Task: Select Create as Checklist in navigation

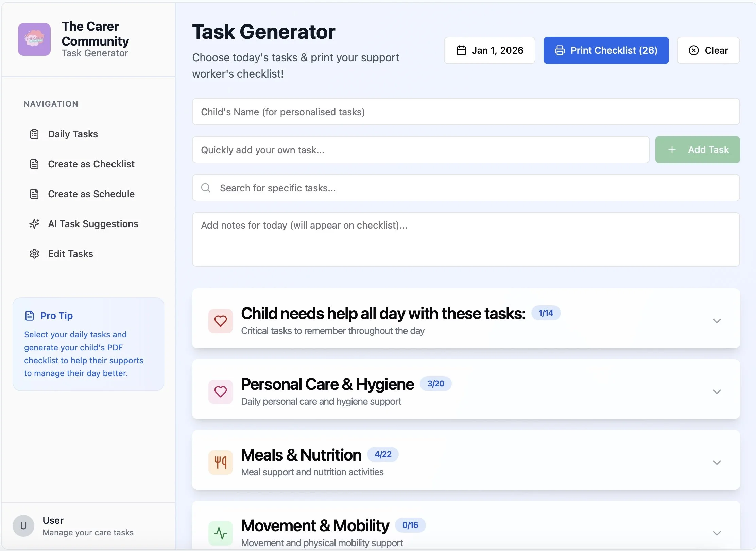Action: [91, 164]
